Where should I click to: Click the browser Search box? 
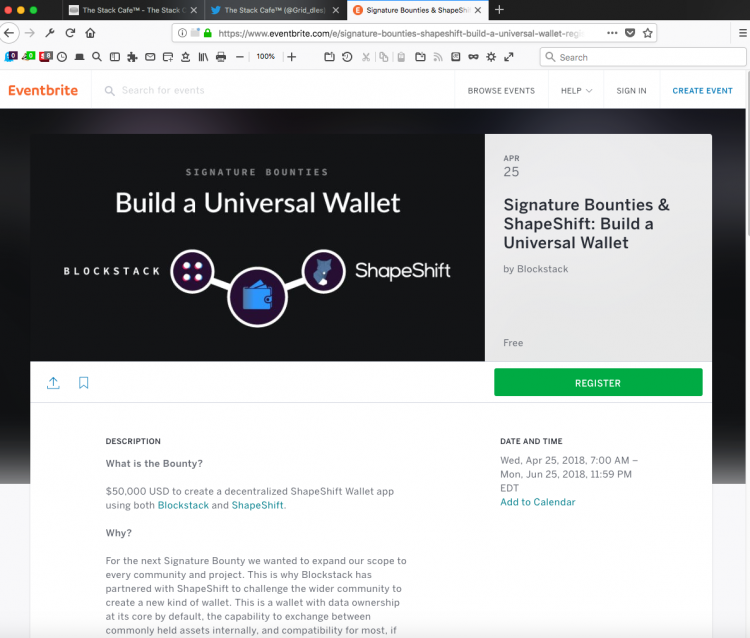tap(643, 57)
